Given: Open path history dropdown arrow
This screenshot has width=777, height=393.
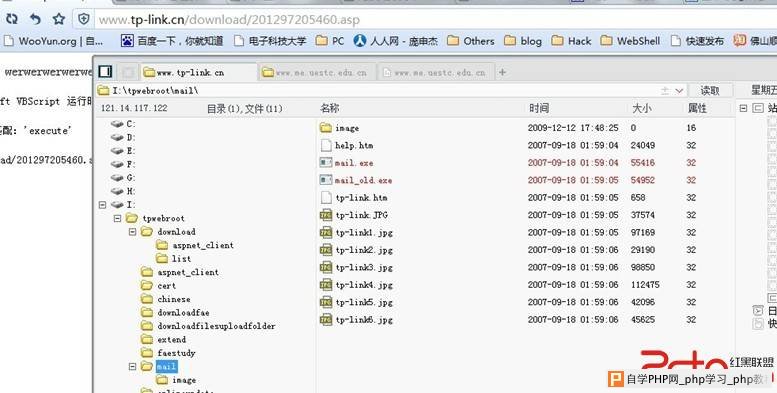Looking at the screenshot, I should 679,91.
